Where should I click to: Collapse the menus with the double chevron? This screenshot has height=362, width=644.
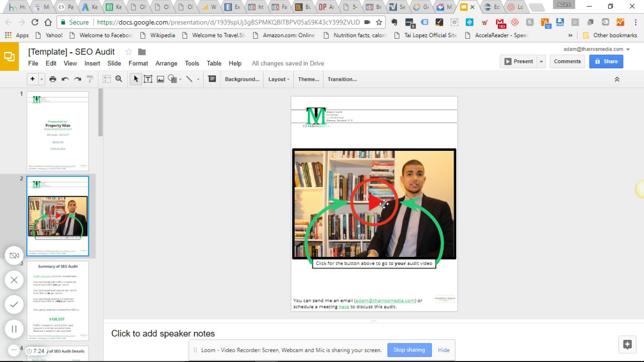(617, 79)
